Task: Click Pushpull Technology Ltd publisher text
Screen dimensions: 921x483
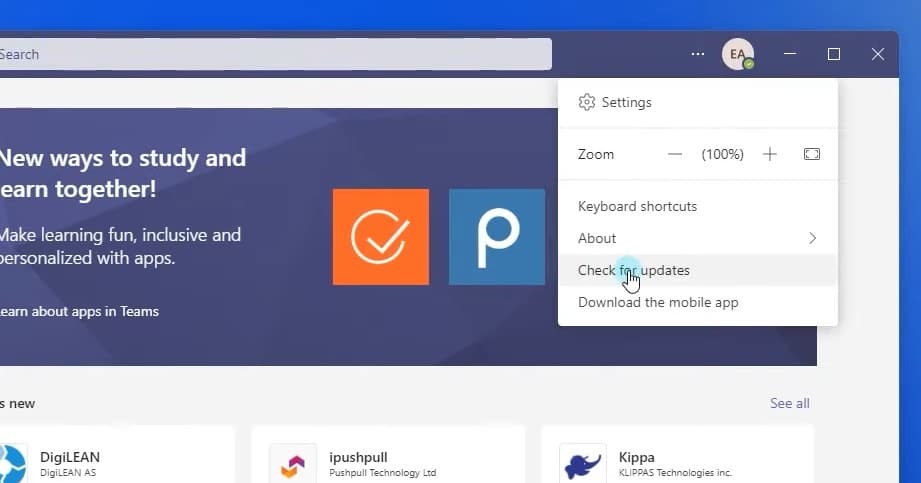Action: tap(382, 473)
